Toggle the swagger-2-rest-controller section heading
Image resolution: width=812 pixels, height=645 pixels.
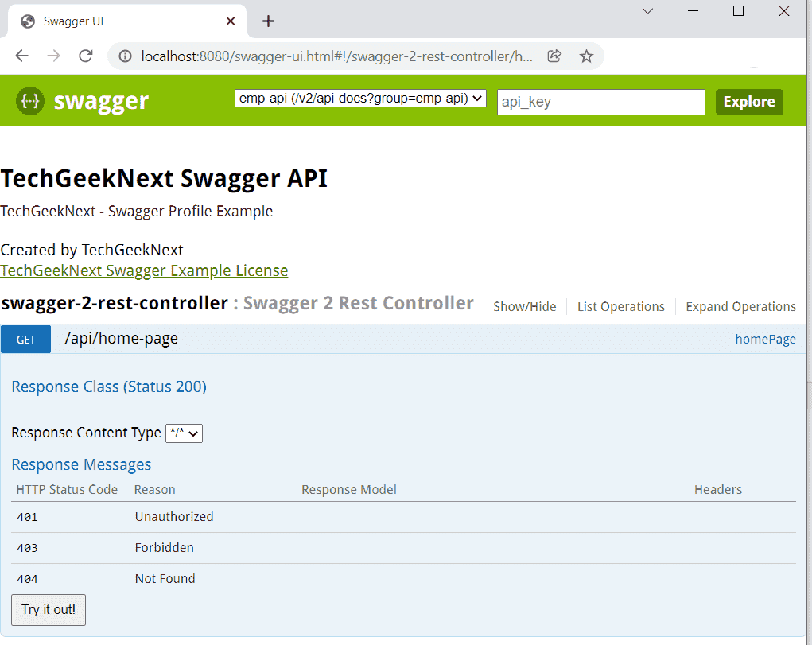[x=115, y=303]
